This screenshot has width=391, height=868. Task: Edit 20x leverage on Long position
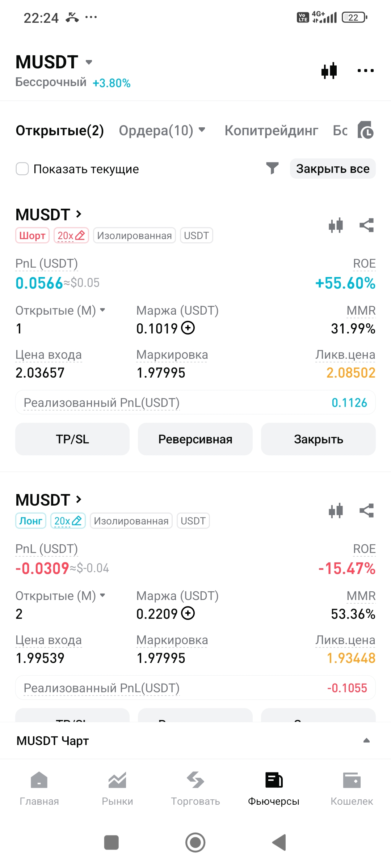pyautogui.click(x=68, y=521)
